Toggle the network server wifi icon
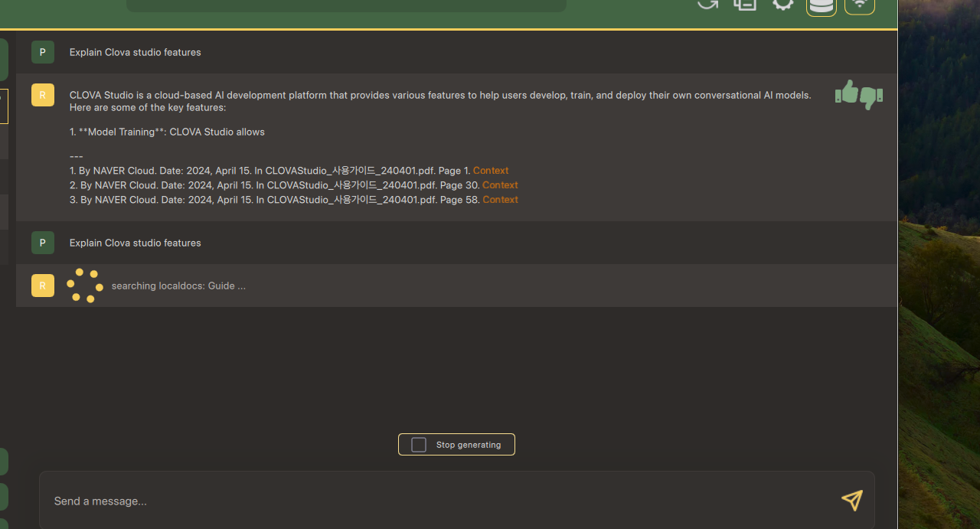Viewport: 980px width, 529px height. (x=859, y=5)
